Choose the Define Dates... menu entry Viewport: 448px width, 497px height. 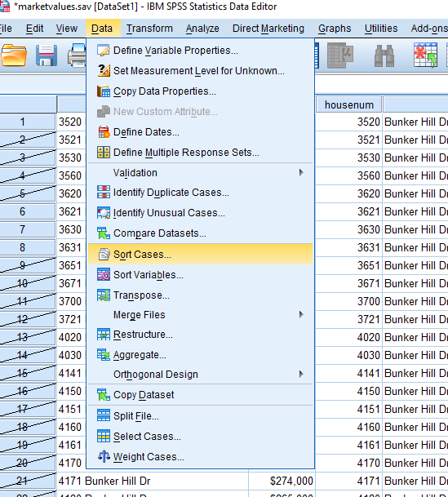(200, 132)
